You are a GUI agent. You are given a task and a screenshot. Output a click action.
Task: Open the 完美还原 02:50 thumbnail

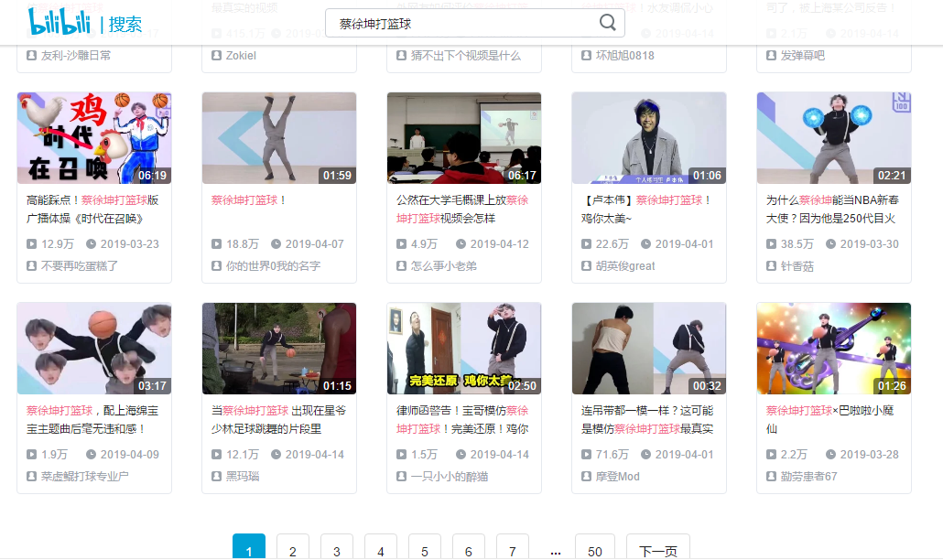click(464, 349)
